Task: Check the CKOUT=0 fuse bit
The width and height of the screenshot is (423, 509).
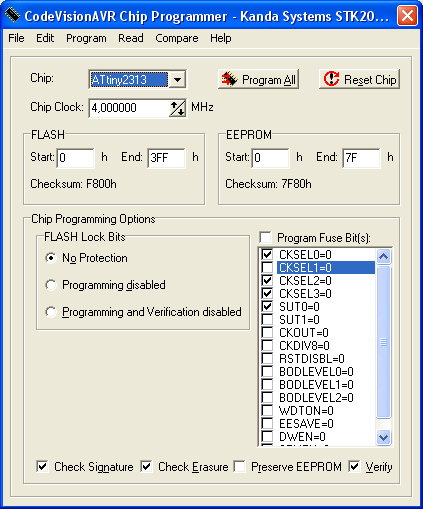Action: [267, 332]
